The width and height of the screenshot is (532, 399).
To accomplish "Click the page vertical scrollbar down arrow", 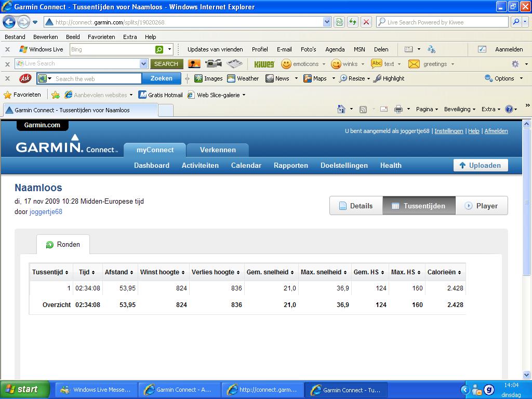I will [x=527, y=375].
